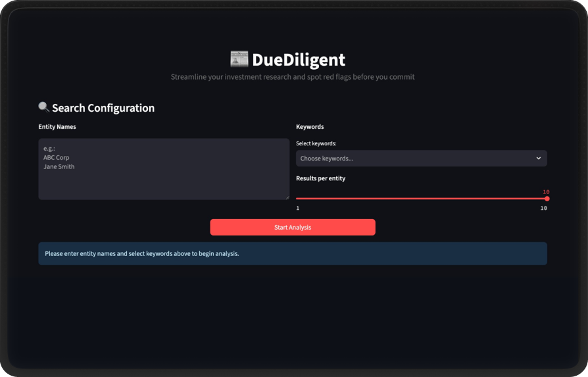The height and width of the screenshot is (377, 588).
Task: Click the red slider handle for results
Action: (547, 198)
